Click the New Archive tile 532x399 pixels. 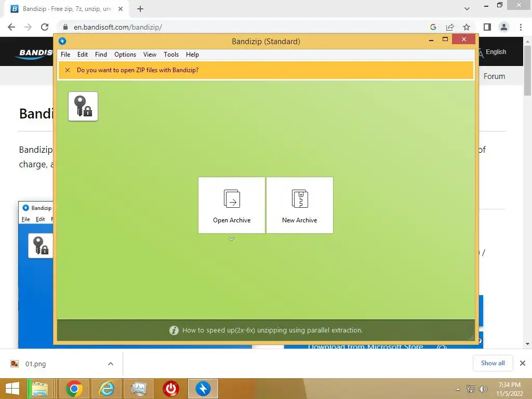point(300,205)
